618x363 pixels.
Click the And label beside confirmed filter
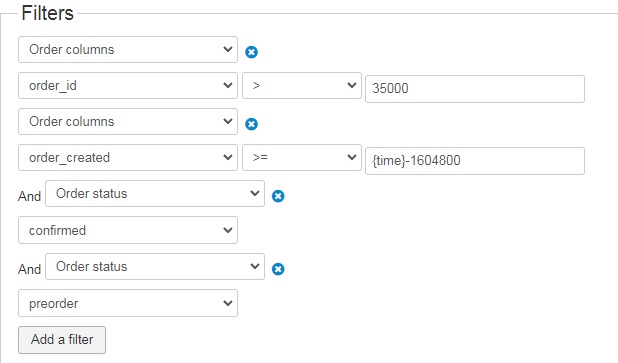click(30, 196)
